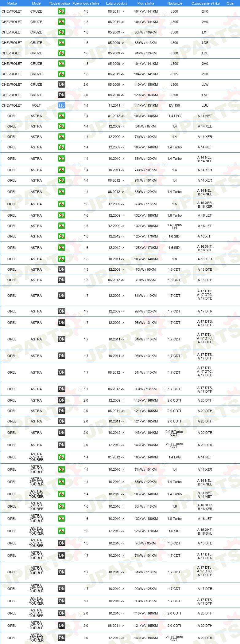240x644 pixels.
Task: Click the petrol icon in the Astra 85kW / 115KM row
Action: pyautogui.click(x=62, y=204)
